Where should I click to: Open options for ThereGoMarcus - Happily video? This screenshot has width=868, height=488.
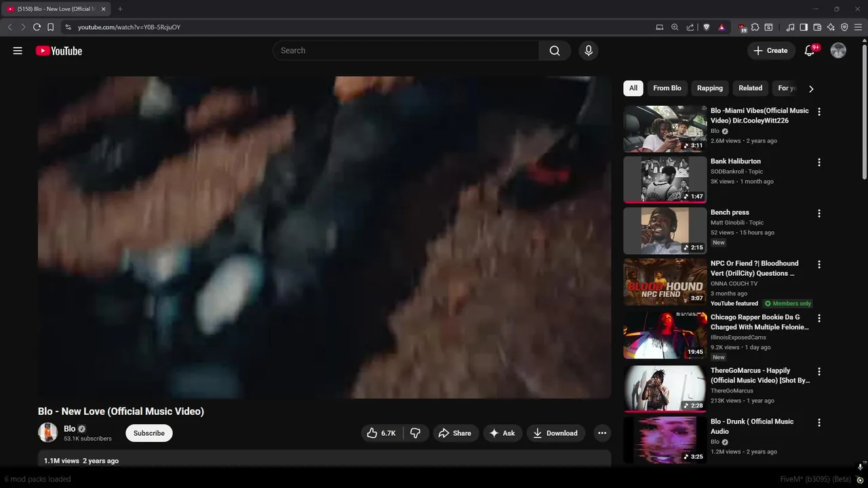pos(819,371)
